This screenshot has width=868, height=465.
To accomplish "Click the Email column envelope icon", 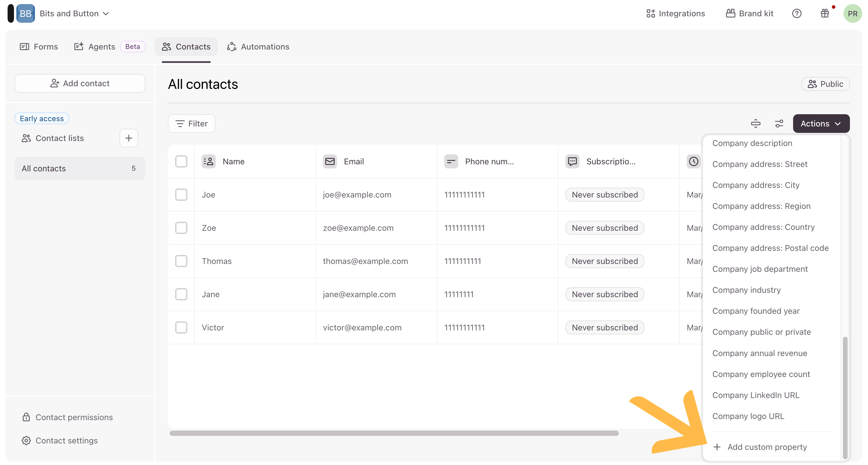I will coord(330,161).
